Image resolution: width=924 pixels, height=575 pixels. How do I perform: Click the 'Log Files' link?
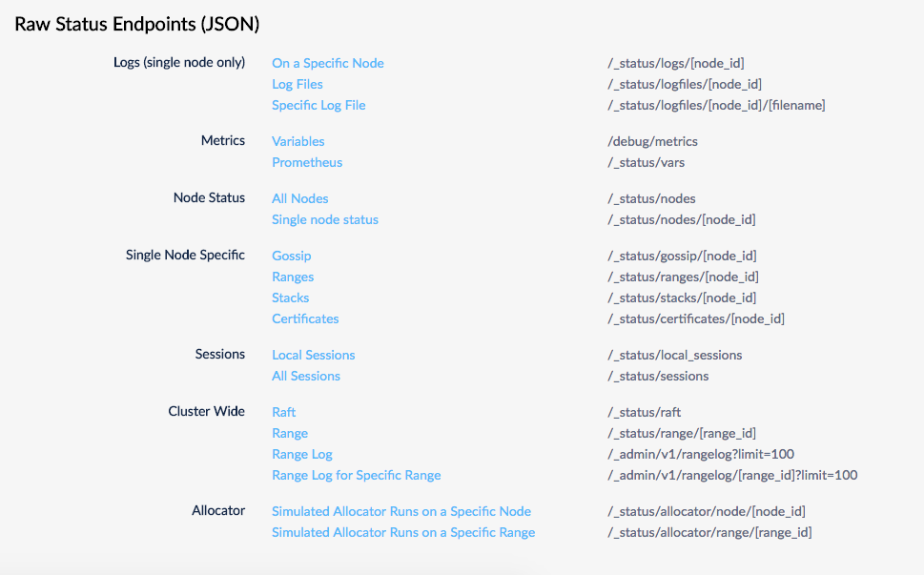298,84
